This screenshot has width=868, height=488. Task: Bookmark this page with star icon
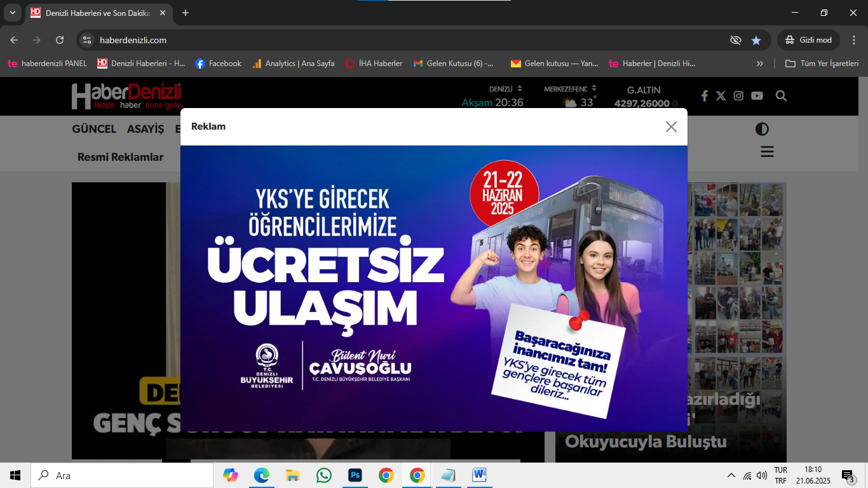pos(756,40)
